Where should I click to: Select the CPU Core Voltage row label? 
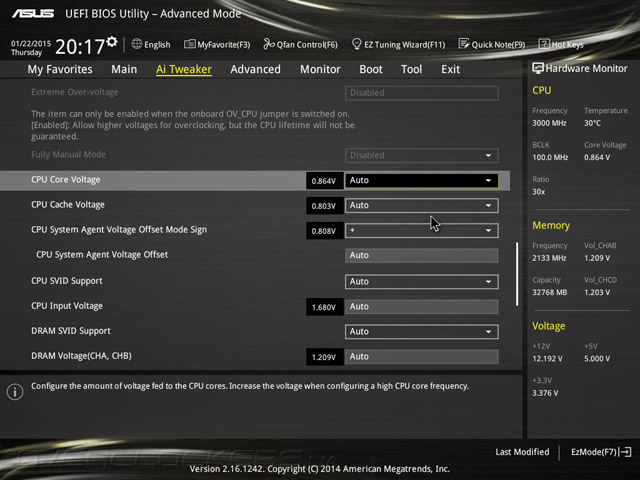pyautogui.click(x=65, y=180)
